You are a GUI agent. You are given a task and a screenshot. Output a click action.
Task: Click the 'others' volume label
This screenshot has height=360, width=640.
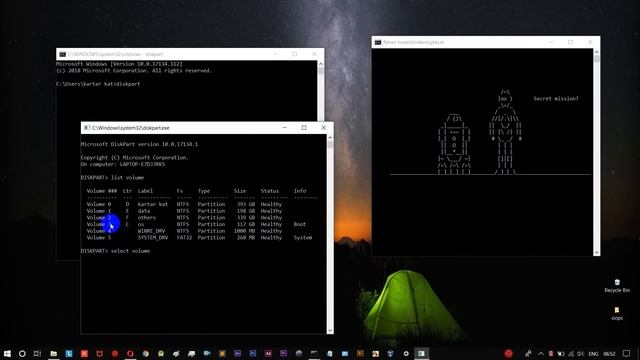pyautogui.click(x=147, y=218)
